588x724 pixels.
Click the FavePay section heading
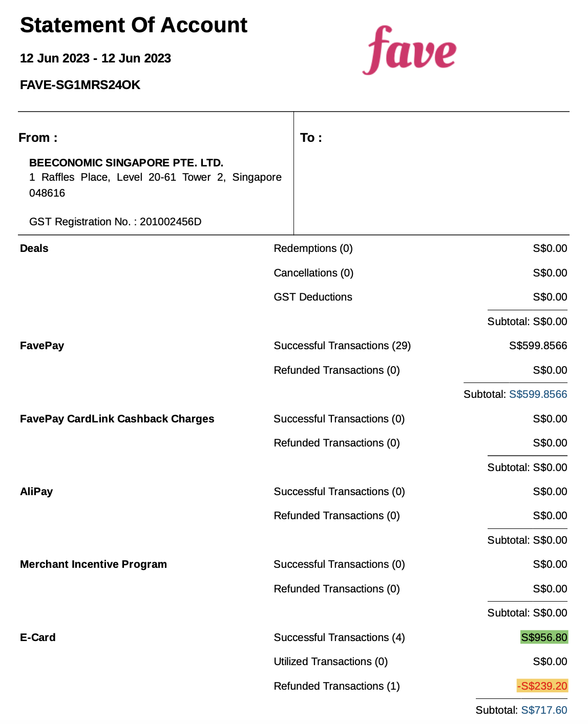tap(42, 346)
